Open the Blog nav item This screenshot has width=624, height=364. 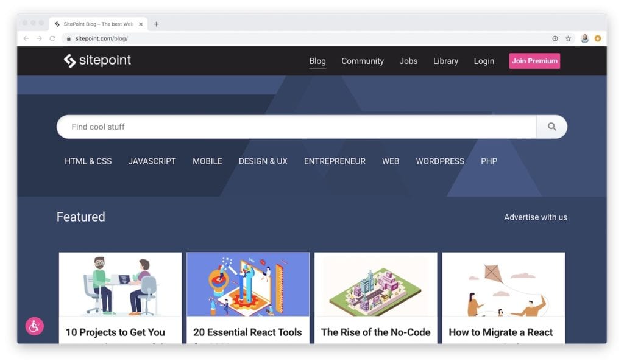click(317, 61)
